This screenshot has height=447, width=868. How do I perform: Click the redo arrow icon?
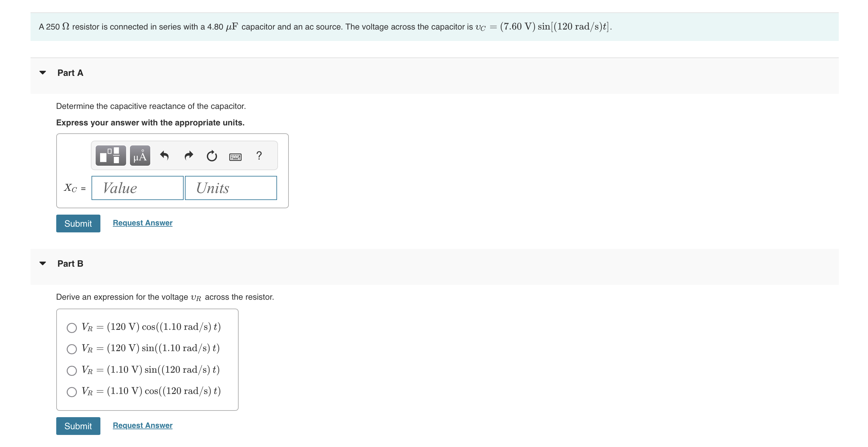click(x=189, y=156)
